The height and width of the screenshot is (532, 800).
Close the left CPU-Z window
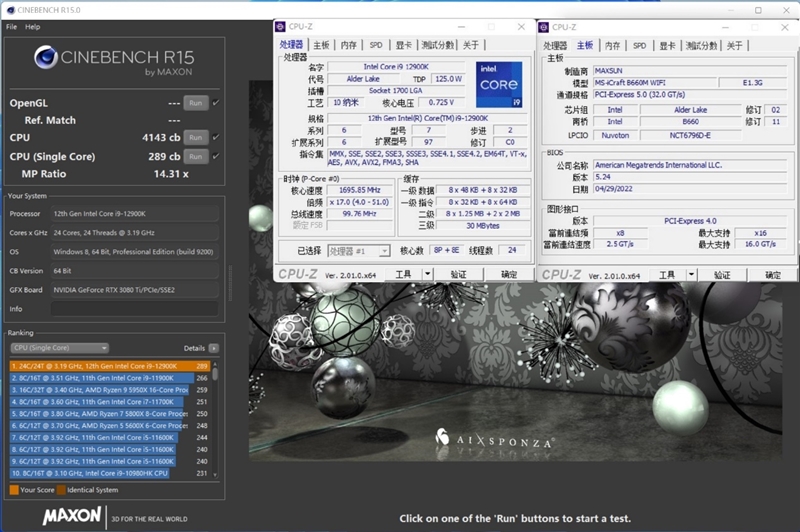(521, 27)
